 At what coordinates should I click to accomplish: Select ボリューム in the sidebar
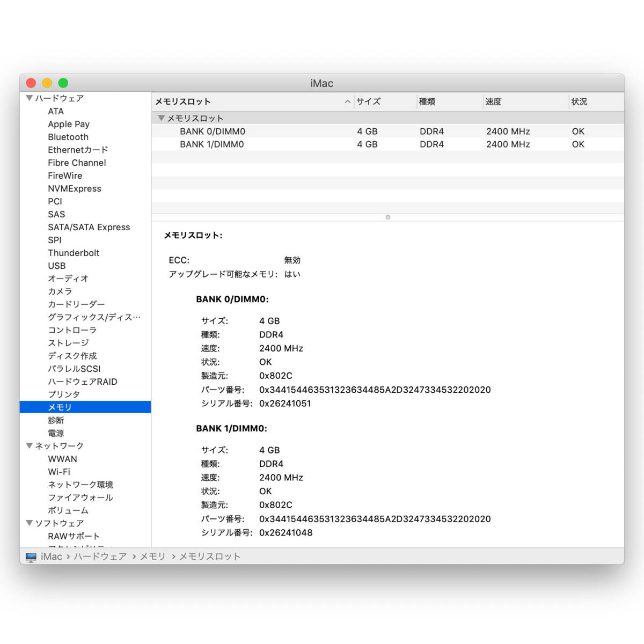pos(68,510)
